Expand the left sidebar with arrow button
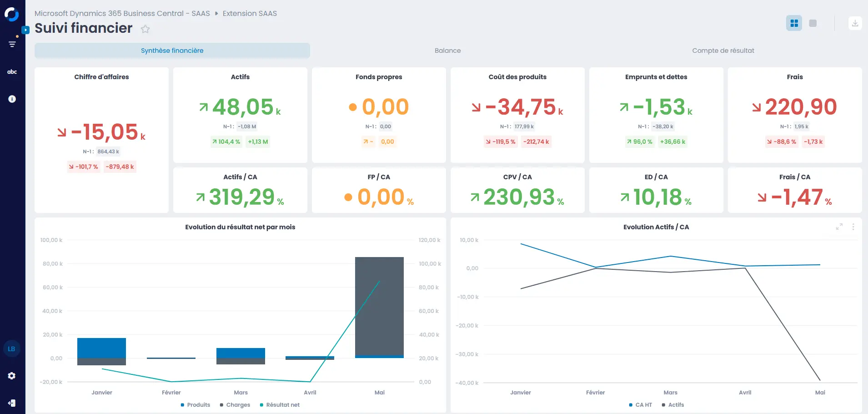Viewport: 868px width, 414px height. 26,30
